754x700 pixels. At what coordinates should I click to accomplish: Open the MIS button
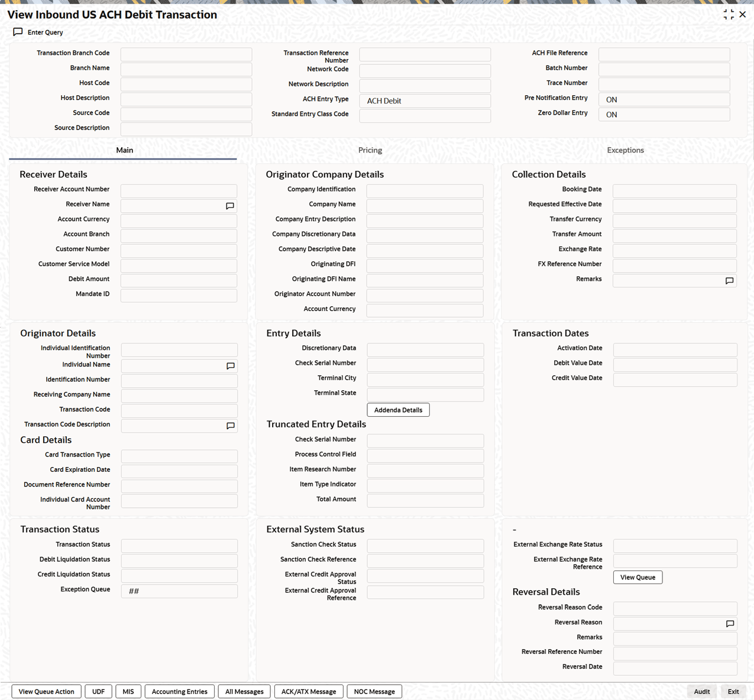[128, 691]
